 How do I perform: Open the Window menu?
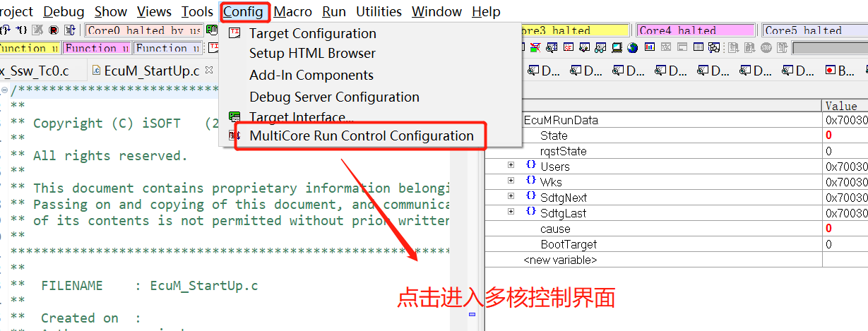(x=436, y=12)
